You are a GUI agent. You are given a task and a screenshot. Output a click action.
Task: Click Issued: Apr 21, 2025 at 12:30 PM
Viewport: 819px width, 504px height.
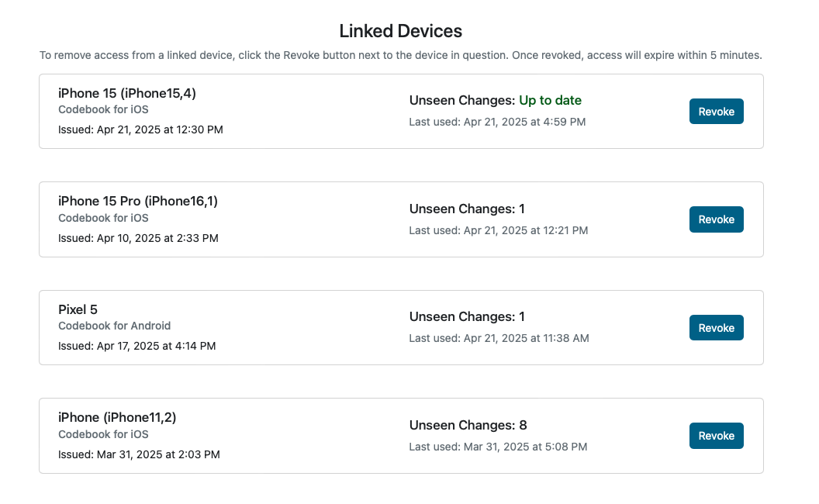[140, 129]
